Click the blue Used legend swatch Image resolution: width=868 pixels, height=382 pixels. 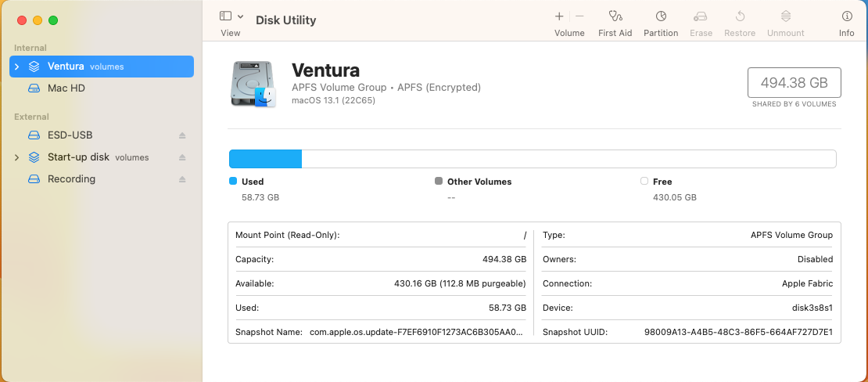(x=233, y=181)
